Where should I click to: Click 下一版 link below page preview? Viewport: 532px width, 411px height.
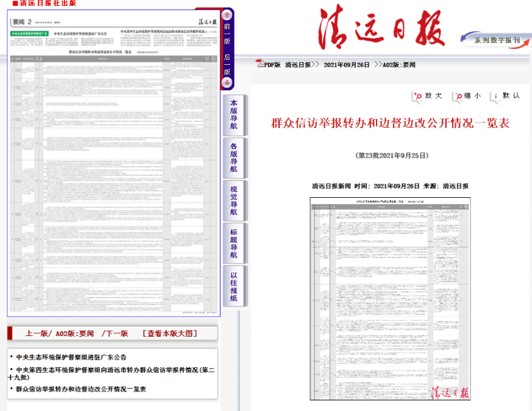pos(116,334)
